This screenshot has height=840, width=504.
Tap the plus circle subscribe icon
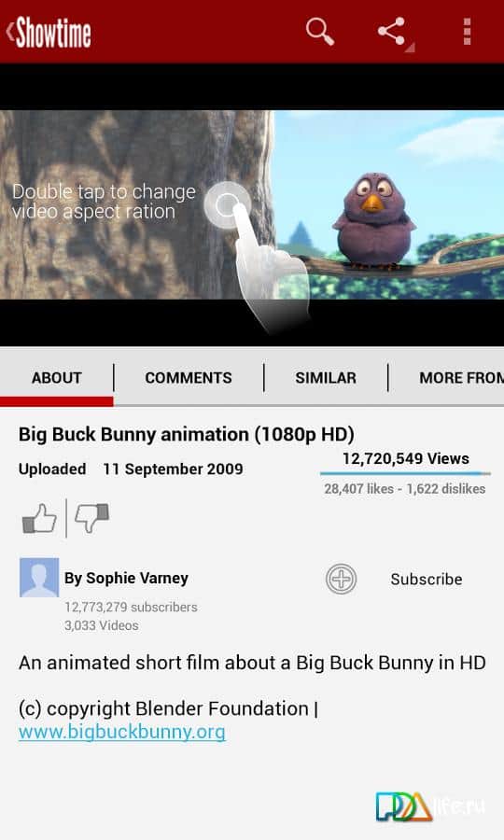point(342,579)
